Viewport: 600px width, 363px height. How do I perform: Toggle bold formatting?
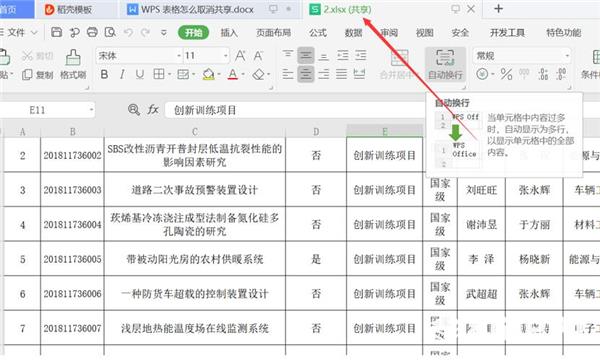[104, 74]
